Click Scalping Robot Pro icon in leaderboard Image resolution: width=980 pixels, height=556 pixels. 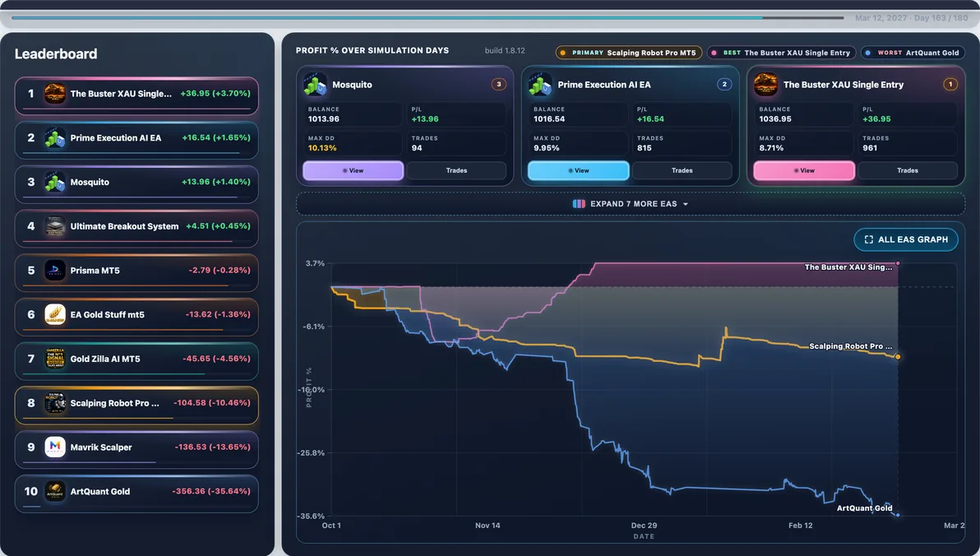pyautogui.click(x=55, y=403)
